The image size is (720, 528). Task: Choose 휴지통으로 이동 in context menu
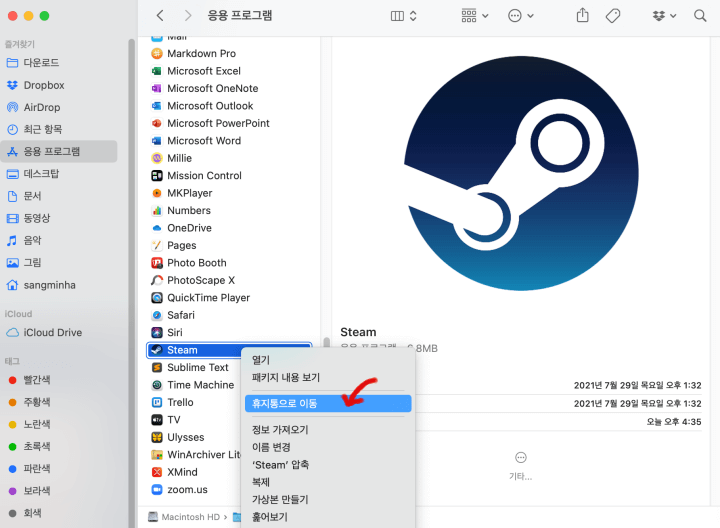point(328,404)
